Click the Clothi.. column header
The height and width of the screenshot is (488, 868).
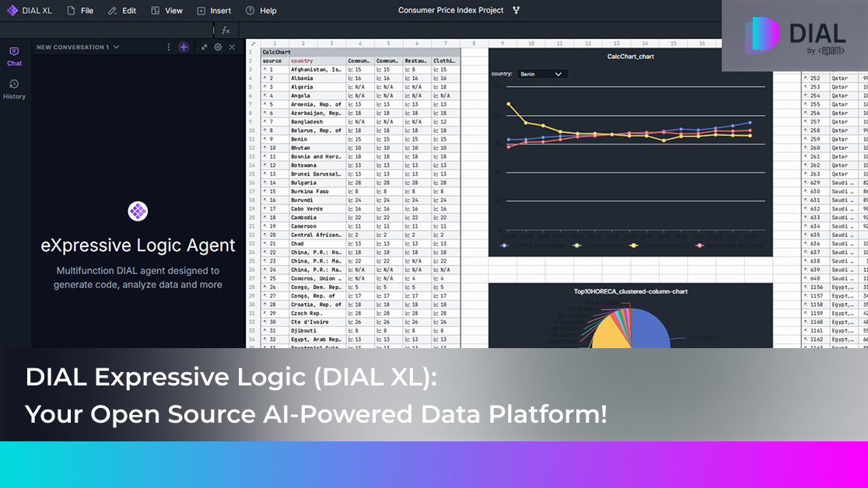(x=446, y=61)
